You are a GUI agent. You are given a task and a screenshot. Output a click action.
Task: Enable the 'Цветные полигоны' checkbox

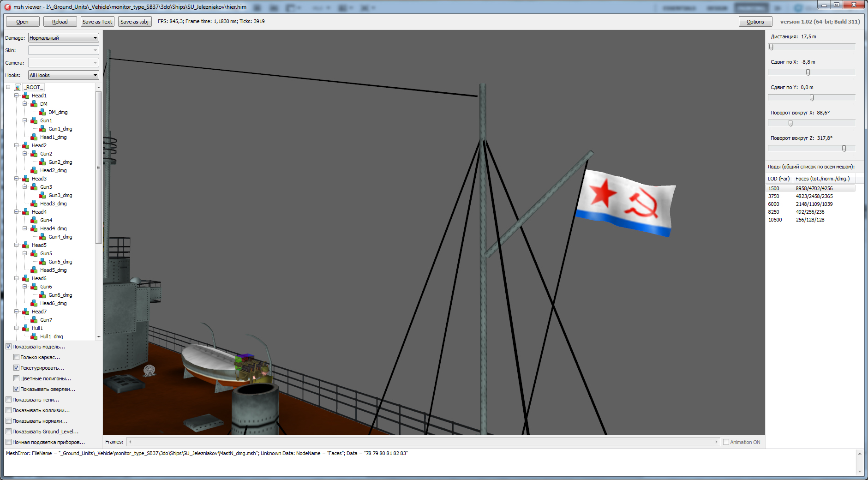coord(16,378)
